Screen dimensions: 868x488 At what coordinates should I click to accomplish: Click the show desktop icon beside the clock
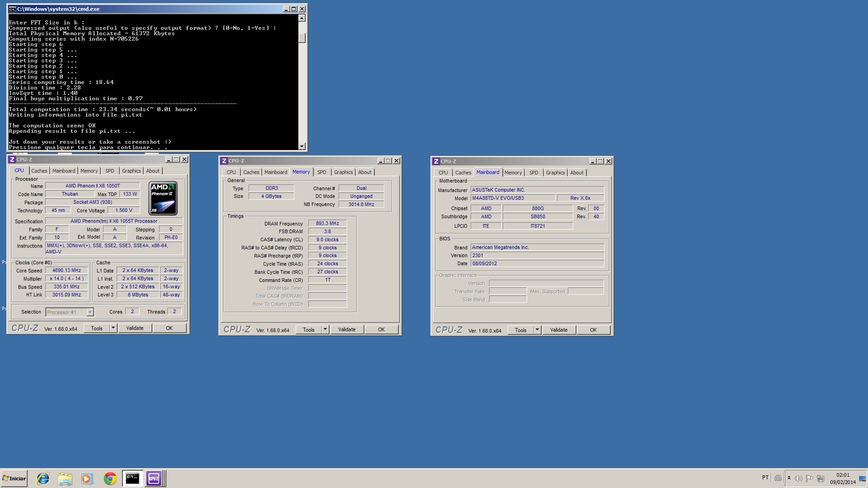point(863,479)
